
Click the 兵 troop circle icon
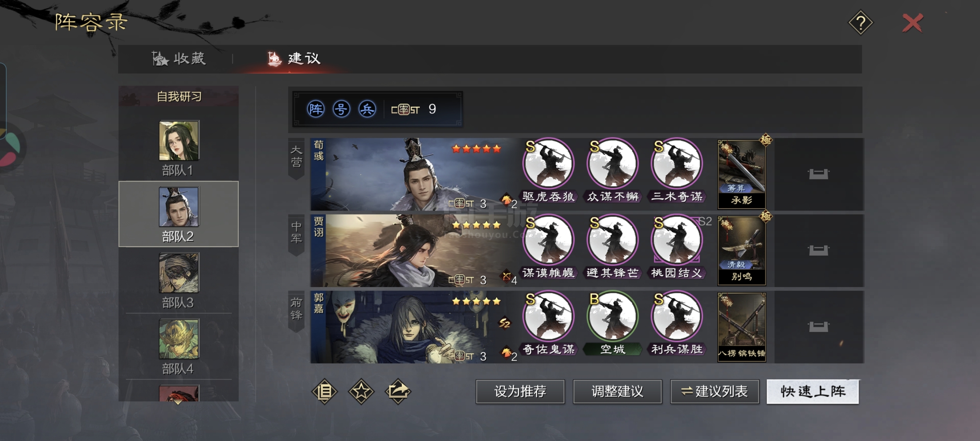pyautogui.click(x=367, y=109)
